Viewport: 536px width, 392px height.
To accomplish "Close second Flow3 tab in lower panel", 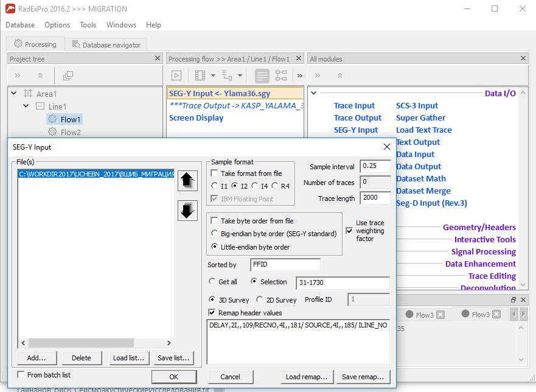I will [x=496, y=314].
